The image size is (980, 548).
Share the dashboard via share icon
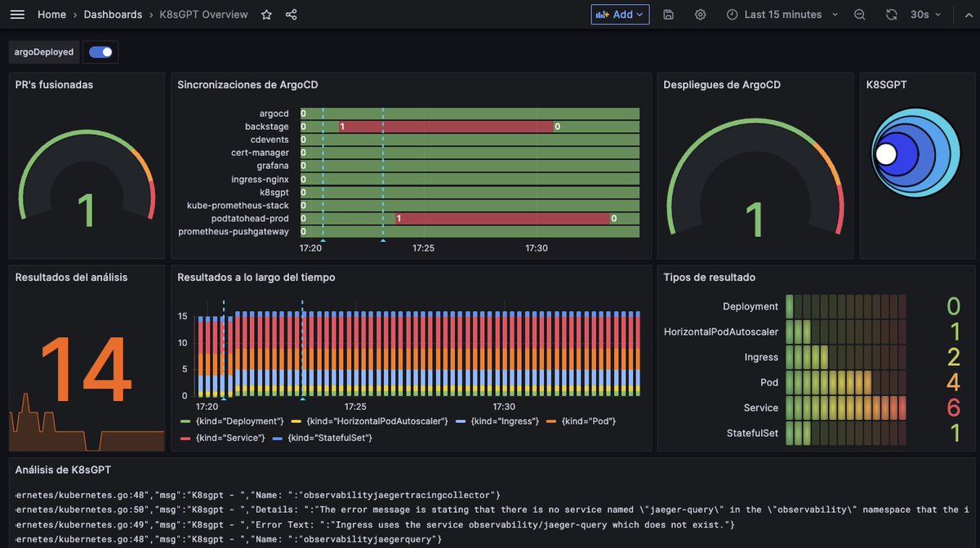[x=292, y=15]
